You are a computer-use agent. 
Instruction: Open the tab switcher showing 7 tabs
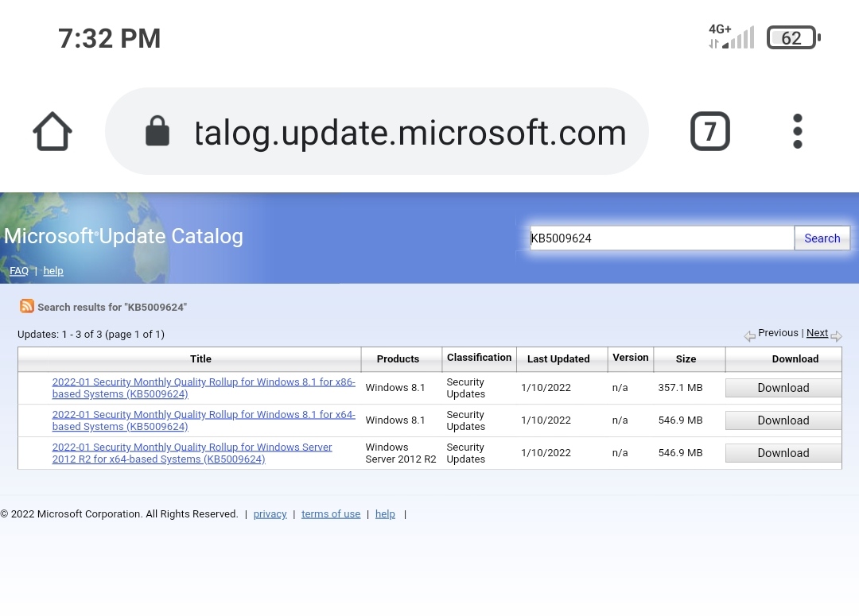click(x=710, y=131)
